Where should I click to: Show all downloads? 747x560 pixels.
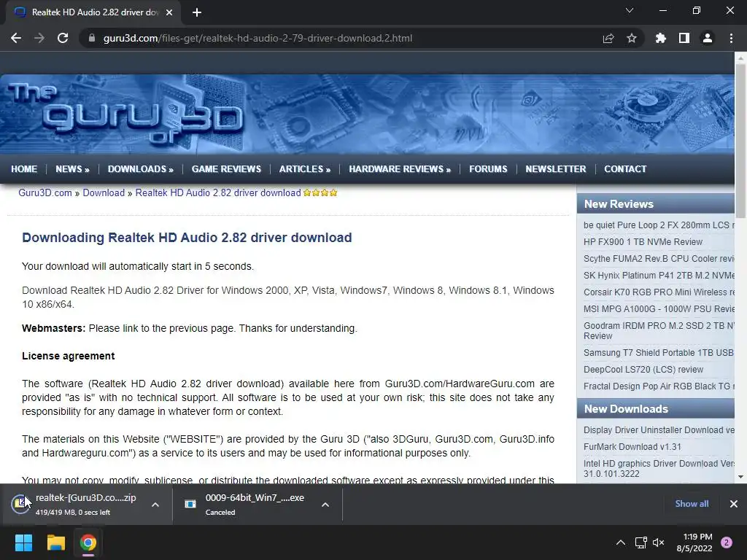(692, 504)
